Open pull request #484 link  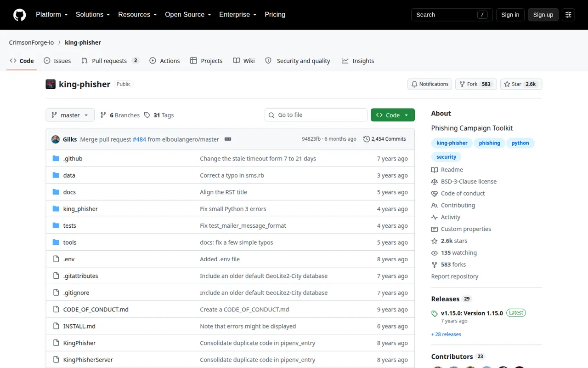[139, 139]
